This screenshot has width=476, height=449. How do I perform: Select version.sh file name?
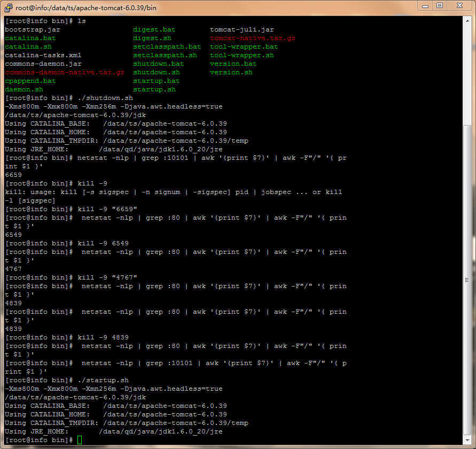231,72
